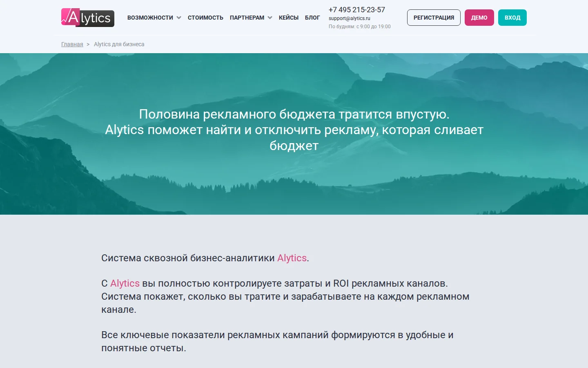Email support@alytics.ru
The image size is (588, 368).
[x=350, y=18]
